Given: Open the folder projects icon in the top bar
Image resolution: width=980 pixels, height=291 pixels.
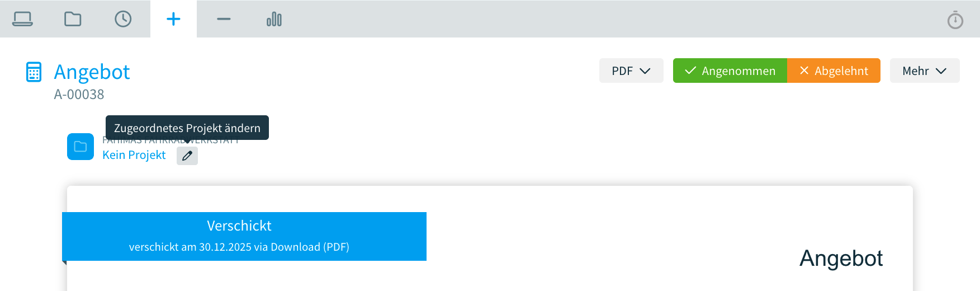Looking at the screenshot, I should coord(73,19).
